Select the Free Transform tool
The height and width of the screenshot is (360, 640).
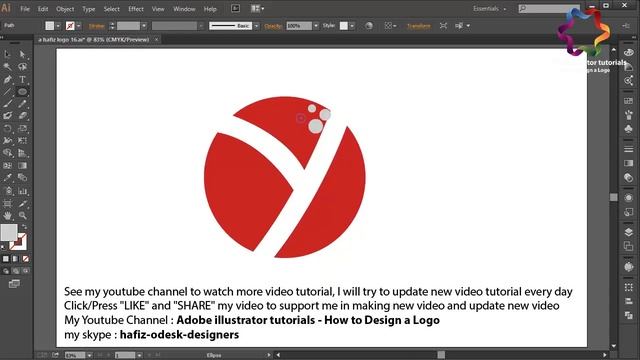22,141
